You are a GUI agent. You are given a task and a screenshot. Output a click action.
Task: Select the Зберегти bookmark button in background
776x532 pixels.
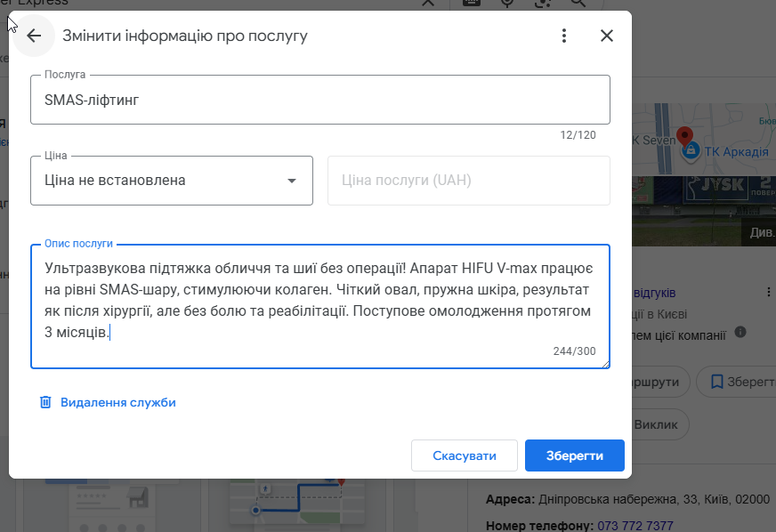(738, 382)
